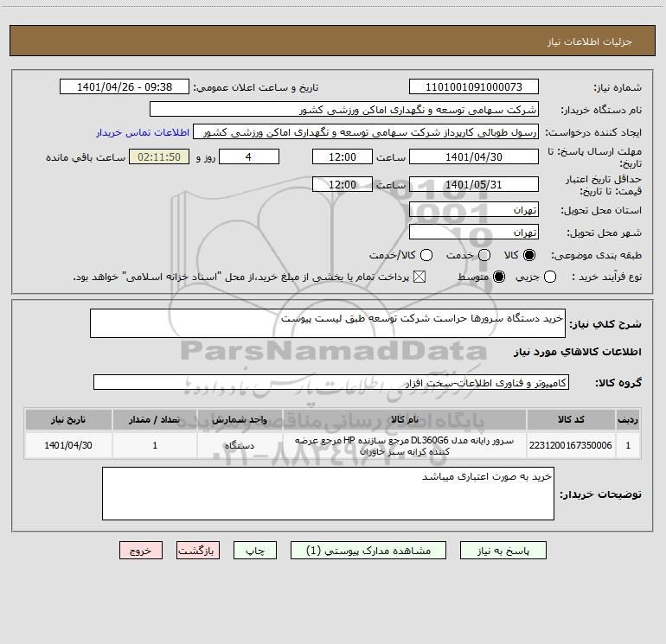Image resolution: width=666 pixels, height=644 pixels.
Task: Click the توضیحات خریدار text area
Action: [328, 494]
